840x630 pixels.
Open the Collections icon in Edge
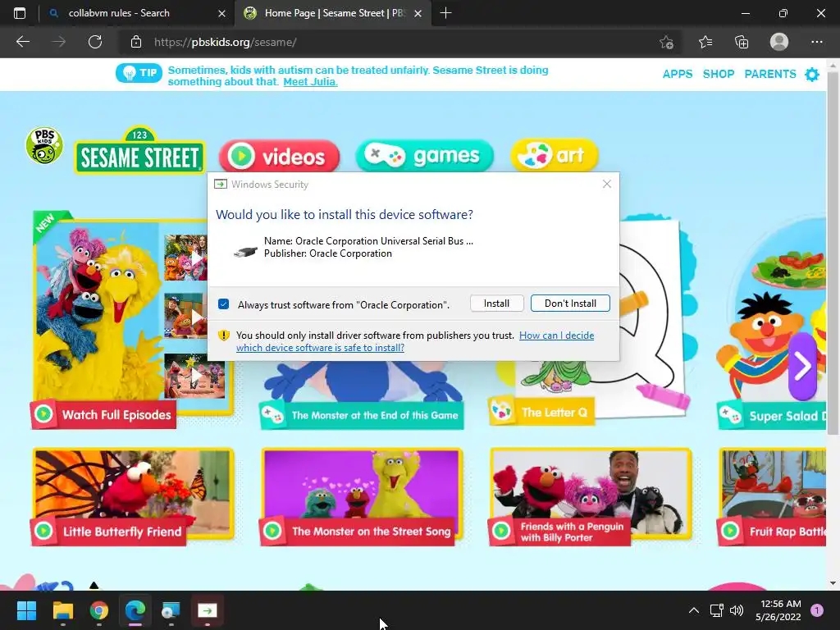click(742, 42)
